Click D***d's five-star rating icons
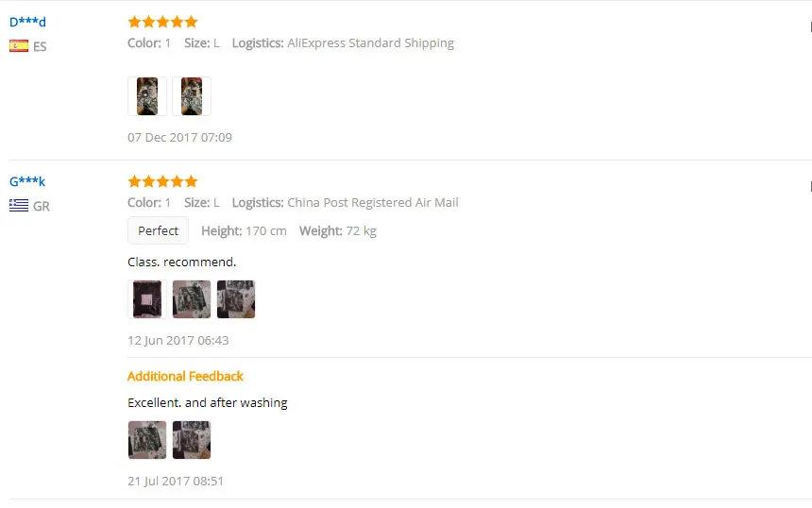This screenshot has width=812, height=508. coord(162,22)
